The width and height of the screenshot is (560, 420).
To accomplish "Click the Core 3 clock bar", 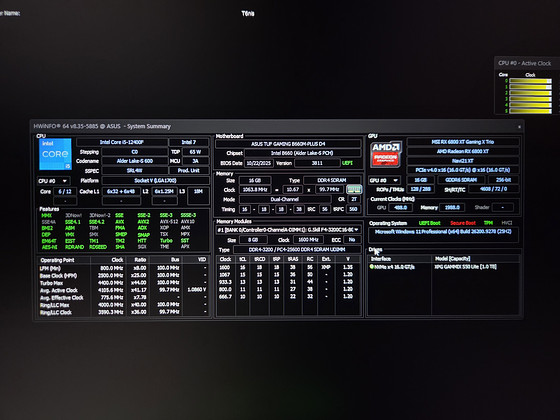I will pos(530,99).
